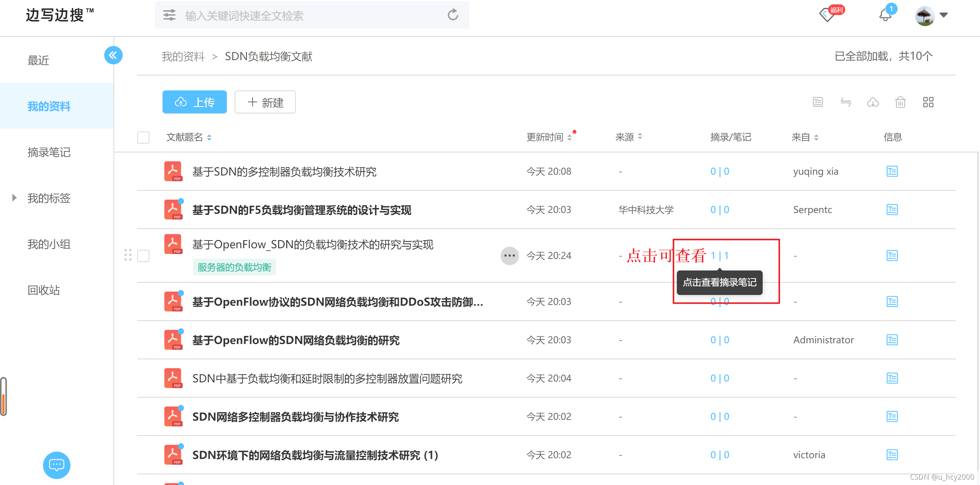Click toolbar move/transfer arrows icon
Screen dimensions: 980x485
[x=845, y=102]
